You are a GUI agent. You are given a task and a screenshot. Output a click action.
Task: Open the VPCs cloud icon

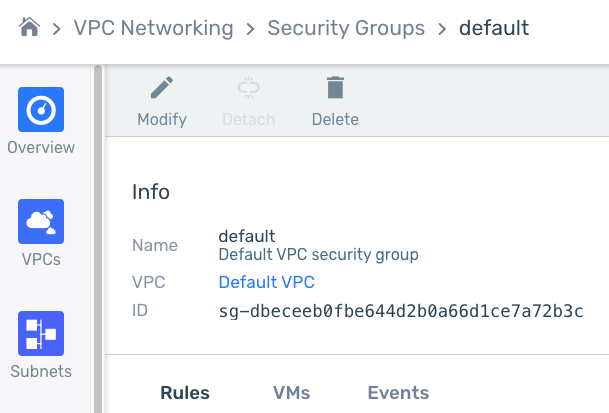(41, 221)
